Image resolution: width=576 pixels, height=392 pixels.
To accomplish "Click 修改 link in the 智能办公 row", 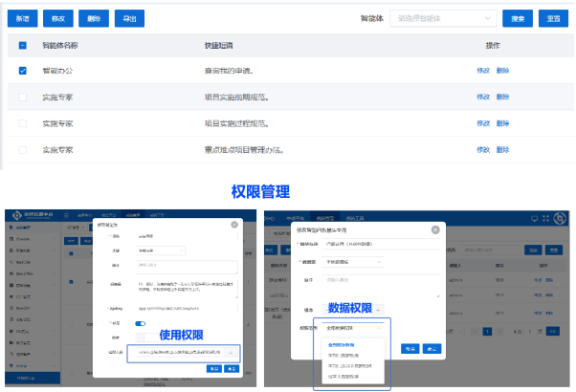I will click(481, 71).
